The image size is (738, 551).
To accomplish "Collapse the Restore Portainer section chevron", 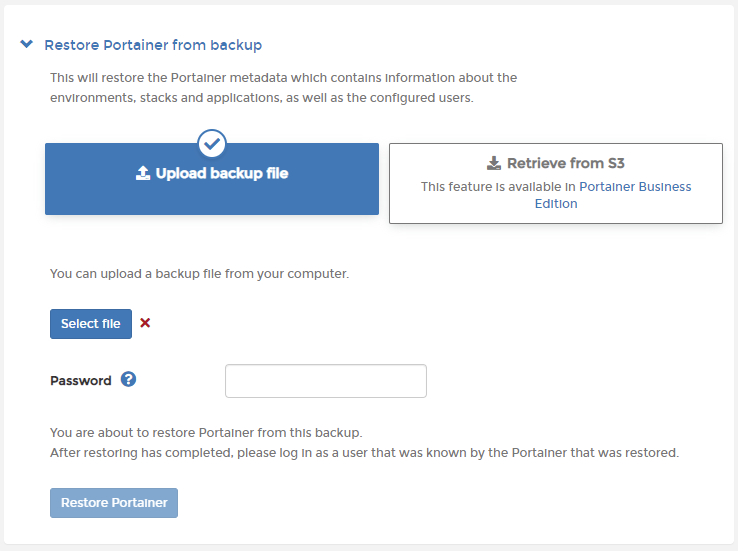I will click(x=26, y=45).
